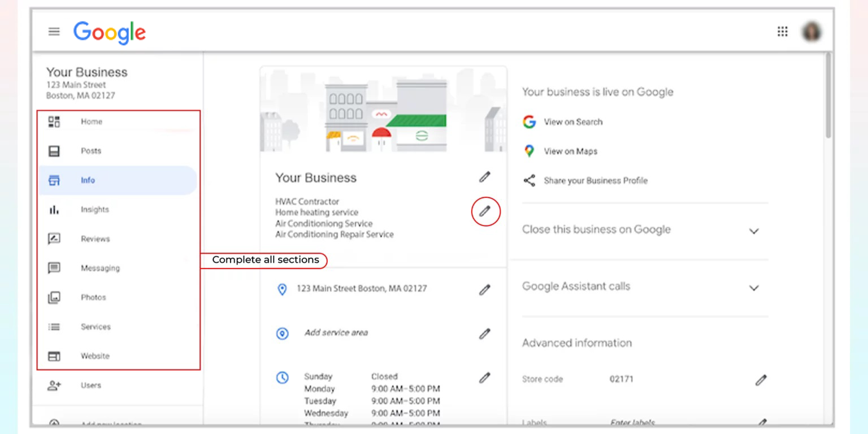
Task: Click the Insights bar chart icon
Action: coord(54,210)
